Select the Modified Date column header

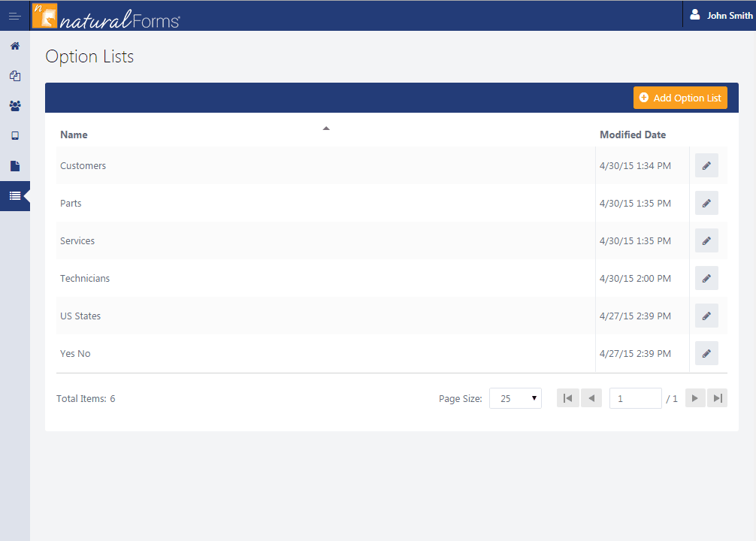click(632, 134)
